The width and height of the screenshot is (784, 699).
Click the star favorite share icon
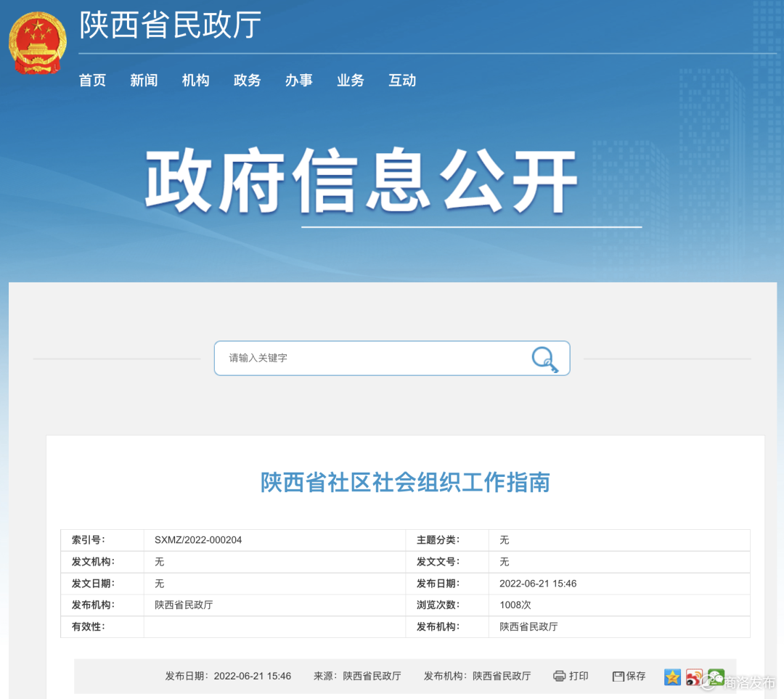[672, 677]
